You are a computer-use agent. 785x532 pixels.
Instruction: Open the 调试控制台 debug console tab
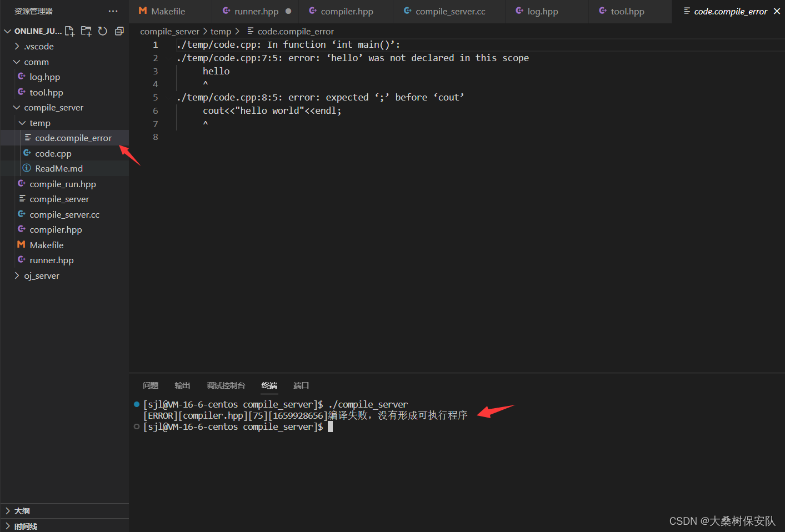coord(226,385)
